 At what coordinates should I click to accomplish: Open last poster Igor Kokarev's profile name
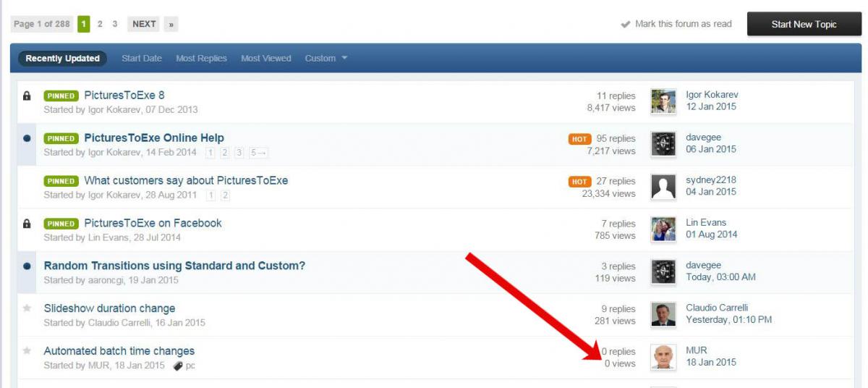coord(712,95)
